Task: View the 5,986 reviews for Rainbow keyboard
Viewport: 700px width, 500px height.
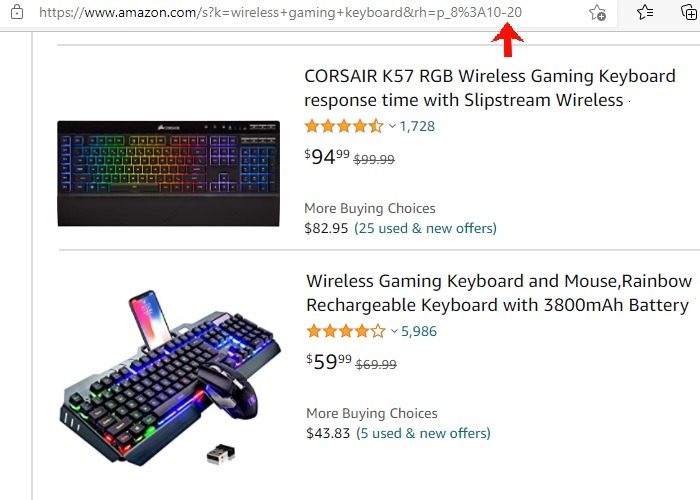Action: 419,331
